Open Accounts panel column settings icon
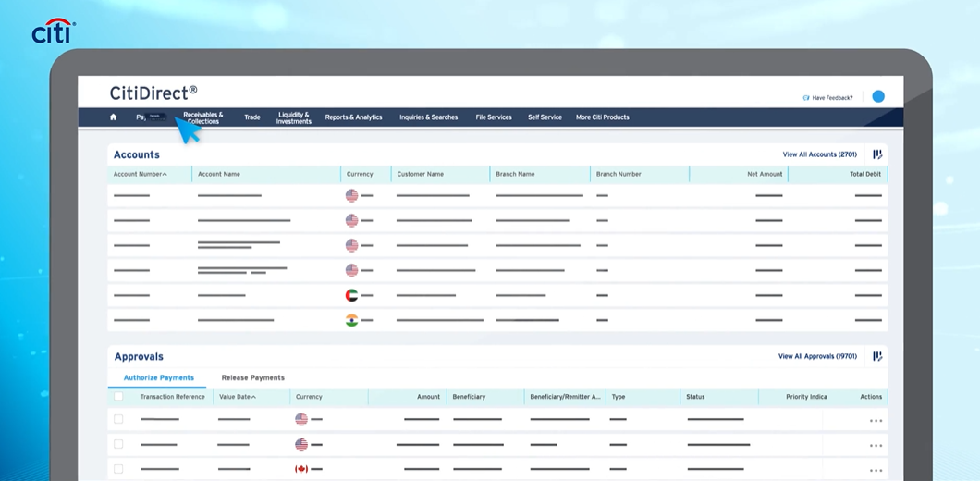 pos(877,154)
